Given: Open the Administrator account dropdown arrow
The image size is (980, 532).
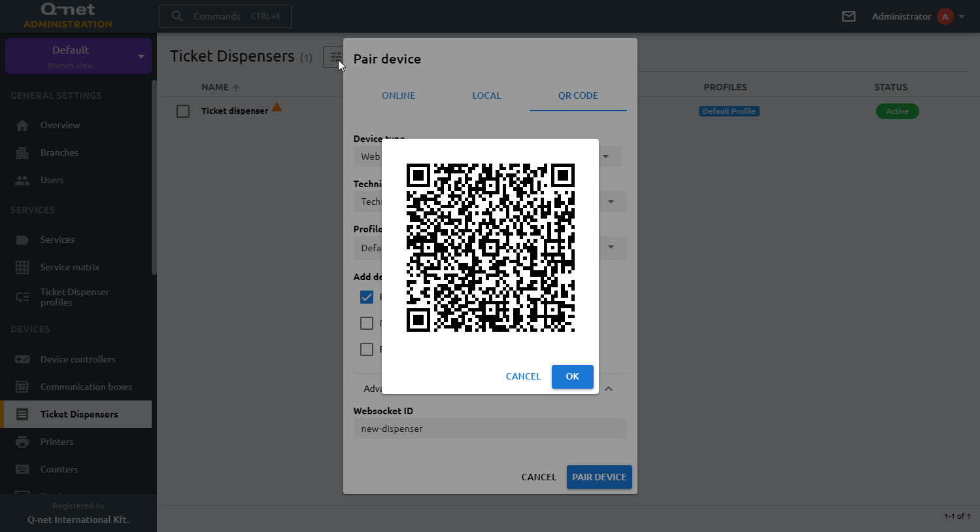Looking at the screenshot, I should (x=962, y=16).
